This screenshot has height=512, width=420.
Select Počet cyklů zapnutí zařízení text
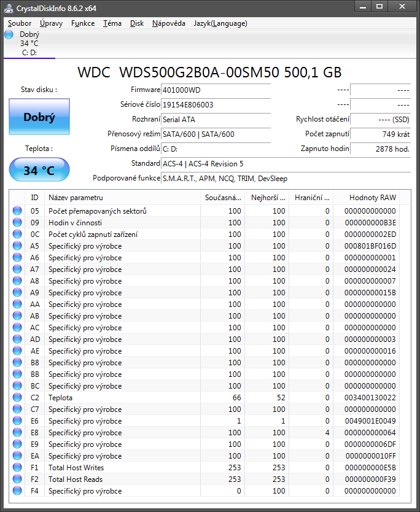coord(93,235)
